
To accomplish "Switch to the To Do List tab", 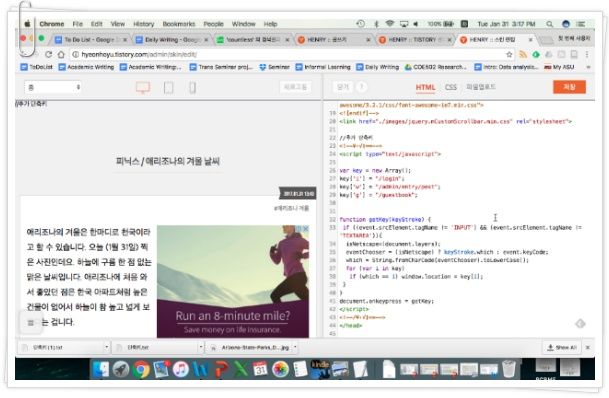I will click(x=91, y=40).
